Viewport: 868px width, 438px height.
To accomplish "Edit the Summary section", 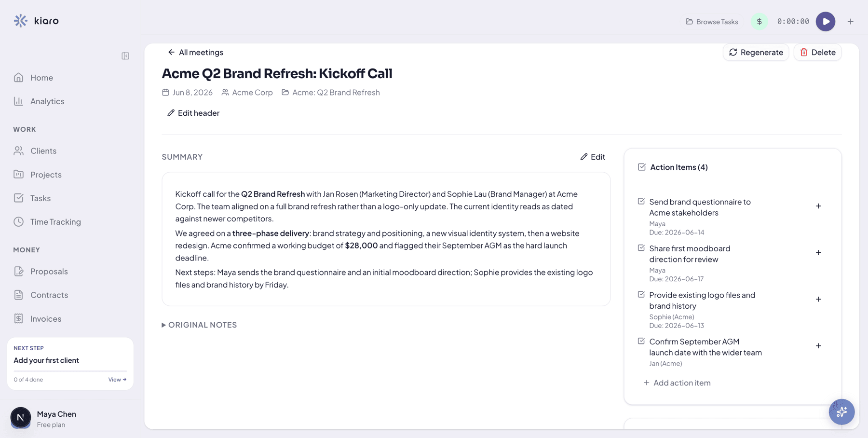I will click(x=593, y=157).
